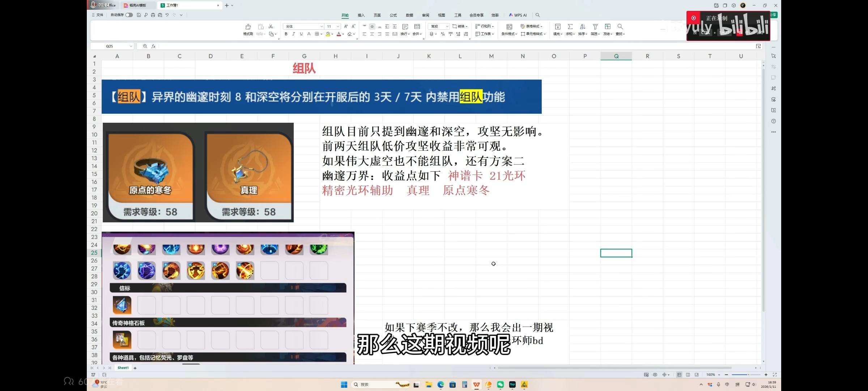Click the yellow fill color swatch
Screen dimensions: 868x391
click(328, 34)
